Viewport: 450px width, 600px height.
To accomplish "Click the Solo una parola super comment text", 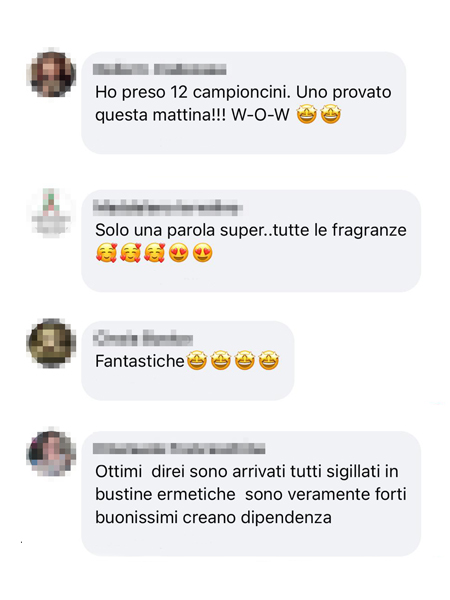I will (x=251, y=230).
